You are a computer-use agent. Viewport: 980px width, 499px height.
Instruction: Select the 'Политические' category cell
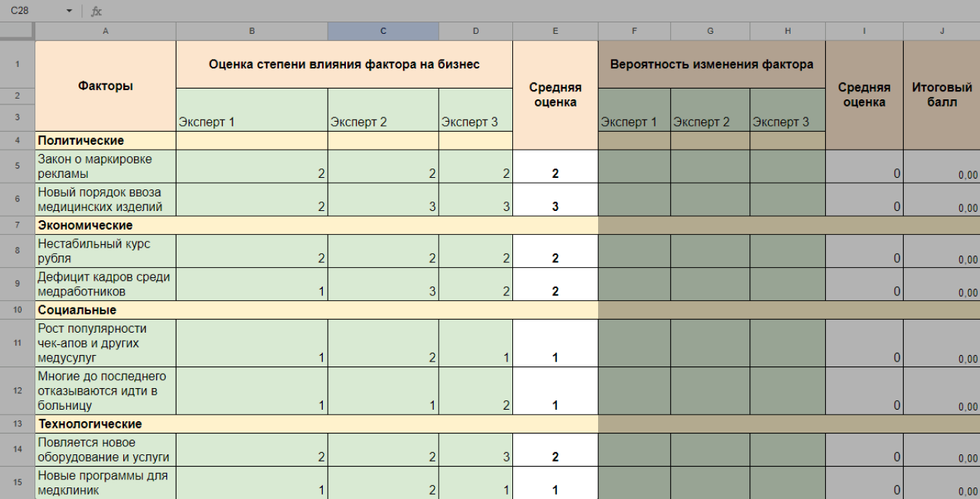pos(105,140)
